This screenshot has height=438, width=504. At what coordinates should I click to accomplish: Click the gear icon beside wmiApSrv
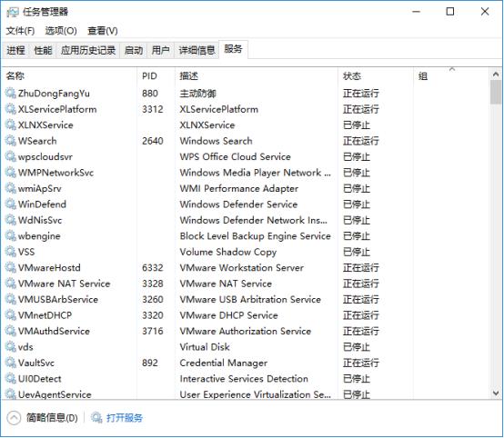(10, 188)
